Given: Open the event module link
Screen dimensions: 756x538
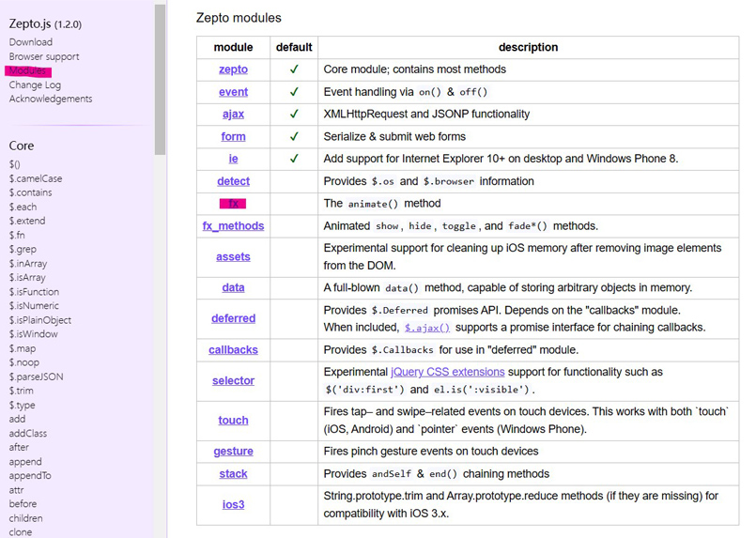Looking at the screenshot, I should click(233, 92).
